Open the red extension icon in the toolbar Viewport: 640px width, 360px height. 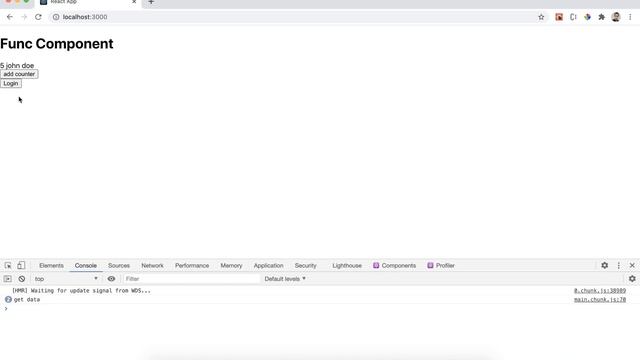559,17
